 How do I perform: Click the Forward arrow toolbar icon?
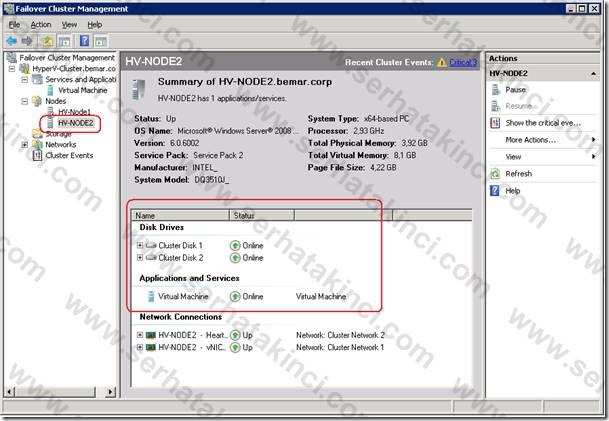pos(26,41)
